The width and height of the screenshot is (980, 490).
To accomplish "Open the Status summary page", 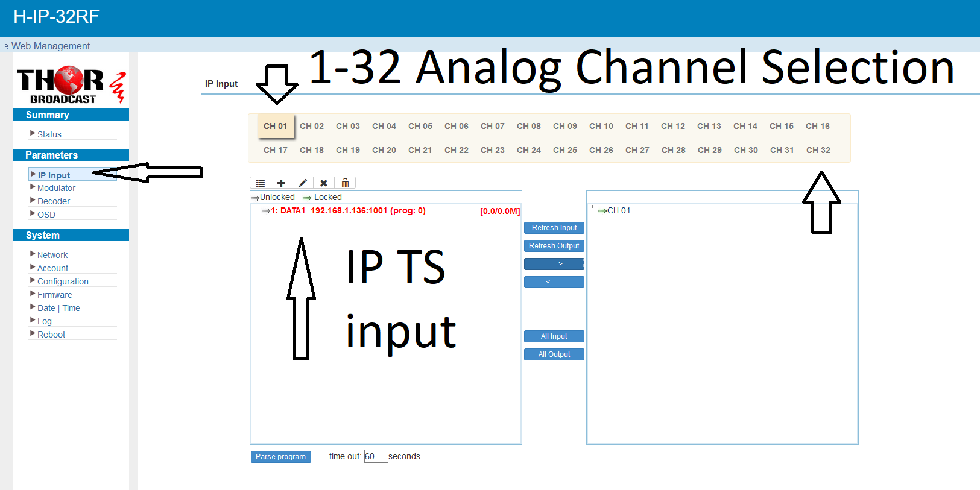I will 49,134.
